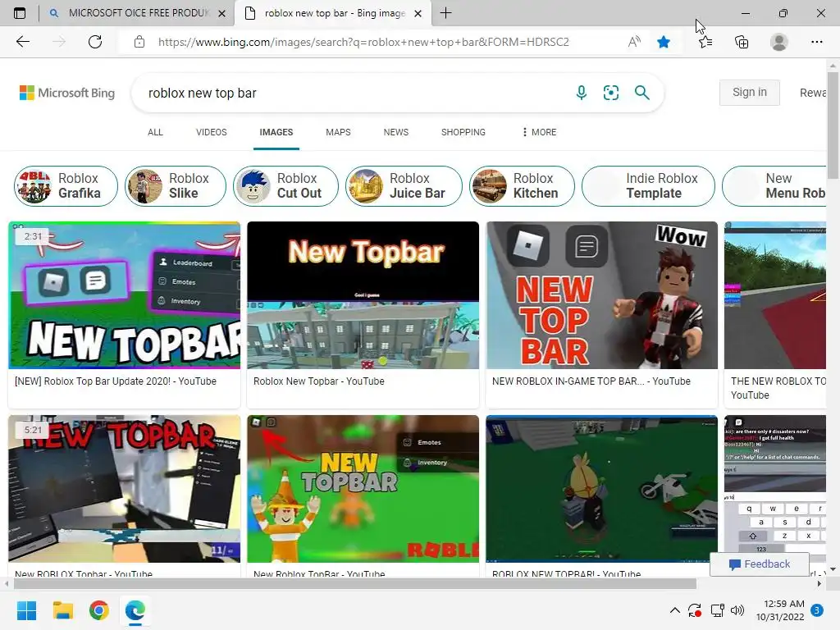The image size is (840, 630).
Task: Toggle Read aloud icon in address bar
Action: tap(634, 42)
